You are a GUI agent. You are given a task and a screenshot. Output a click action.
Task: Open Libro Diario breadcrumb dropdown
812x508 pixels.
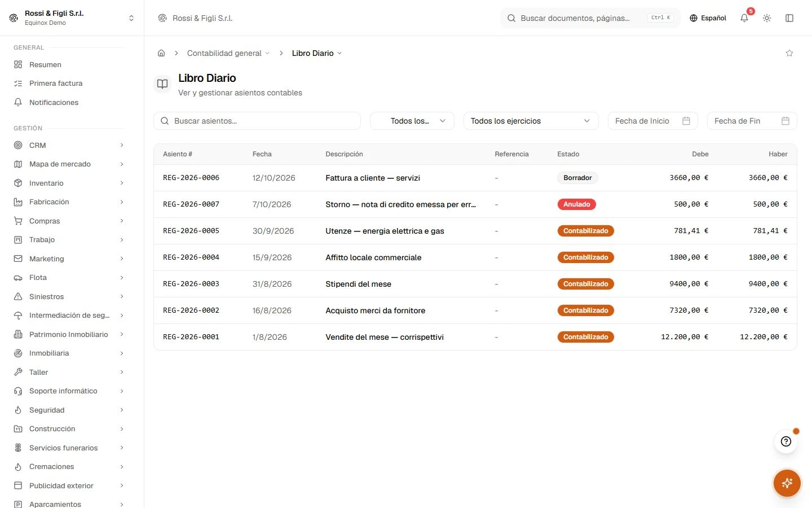(x=317, y=53)
